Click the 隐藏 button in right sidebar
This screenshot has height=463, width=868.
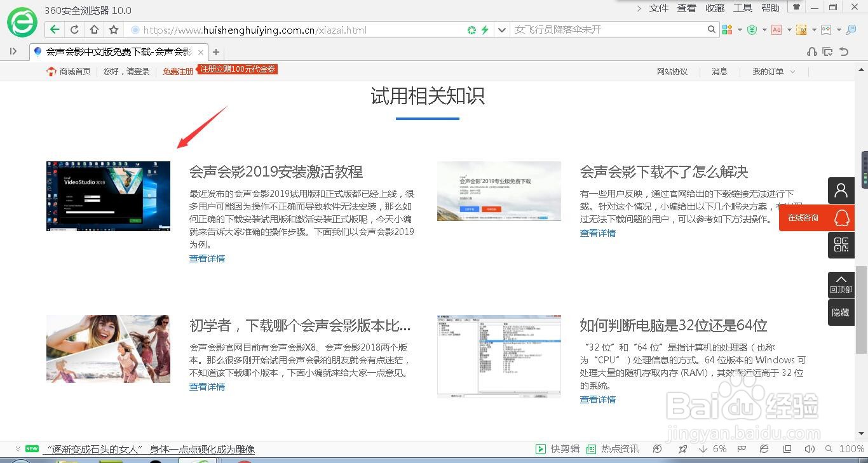point(841,312)
